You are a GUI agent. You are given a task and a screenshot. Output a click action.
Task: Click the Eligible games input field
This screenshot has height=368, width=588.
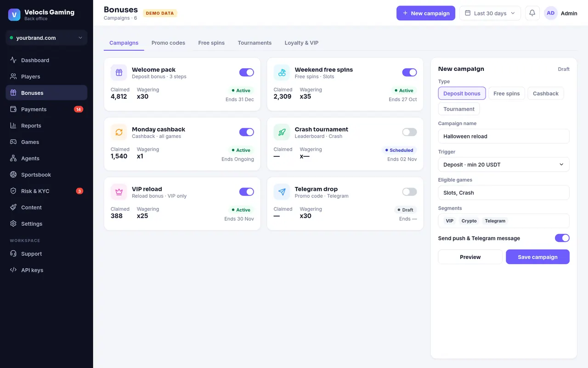[504, 193]
